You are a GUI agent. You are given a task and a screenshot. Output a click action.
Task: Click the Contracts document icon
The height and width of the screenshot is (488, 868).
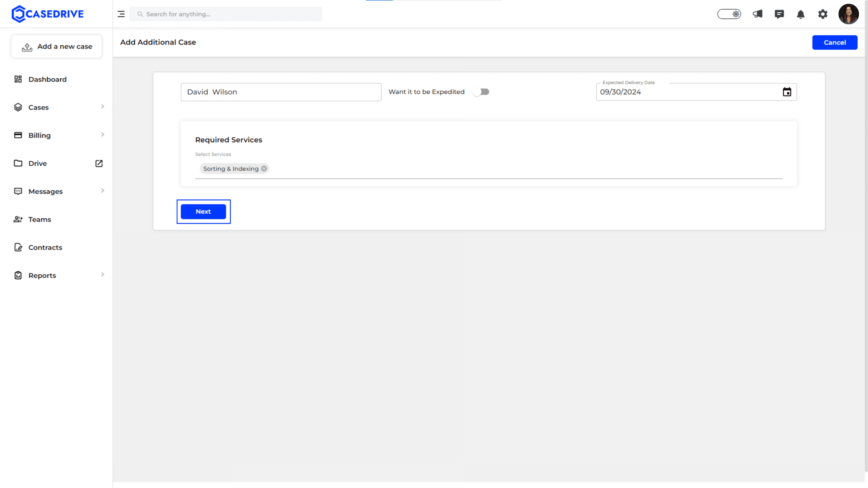point(18,247)
